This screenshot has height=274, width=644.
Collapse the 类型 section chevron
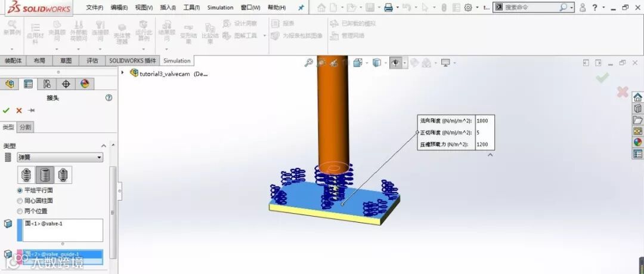click(104, 146)
